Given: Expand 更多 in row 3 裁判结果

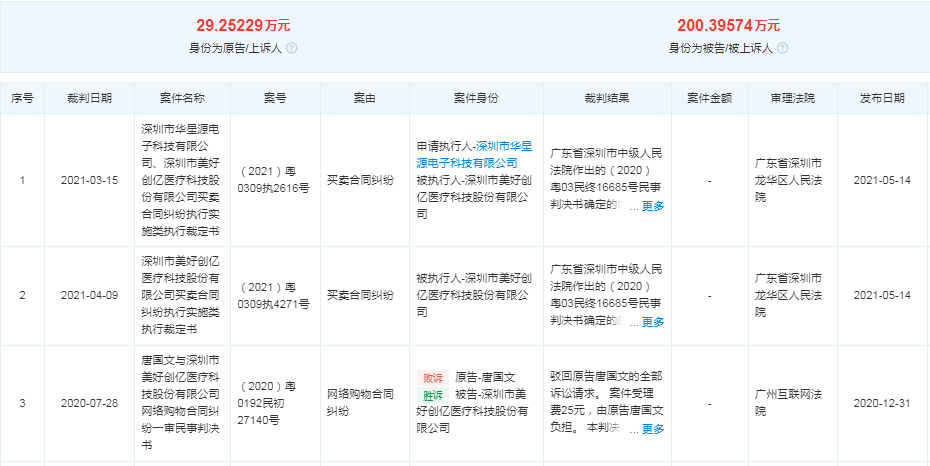Looking at the screenshot, I should [653, 429].
